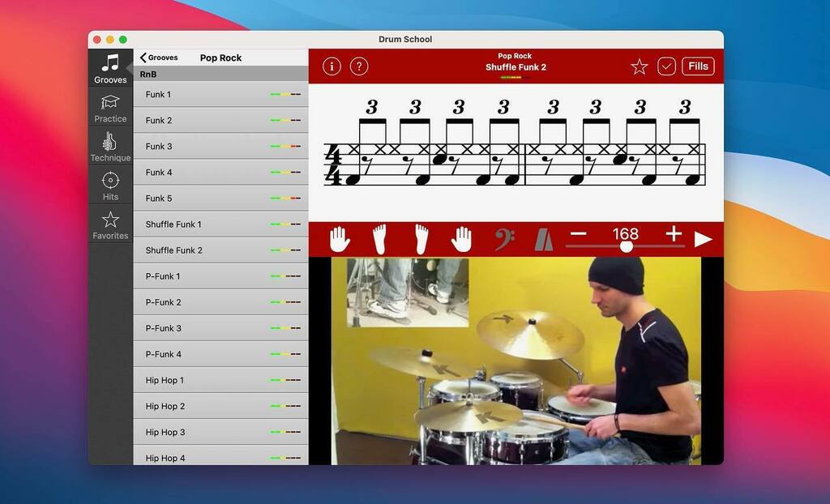Switch to the Practice section
830x504 pixels.
[x=110, y=108]
